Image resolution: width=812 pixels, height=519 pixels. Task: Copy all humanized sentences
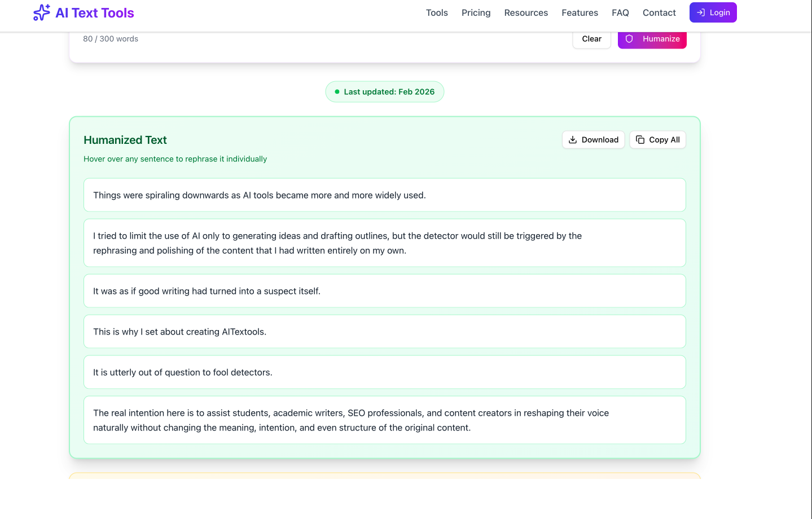657,139
